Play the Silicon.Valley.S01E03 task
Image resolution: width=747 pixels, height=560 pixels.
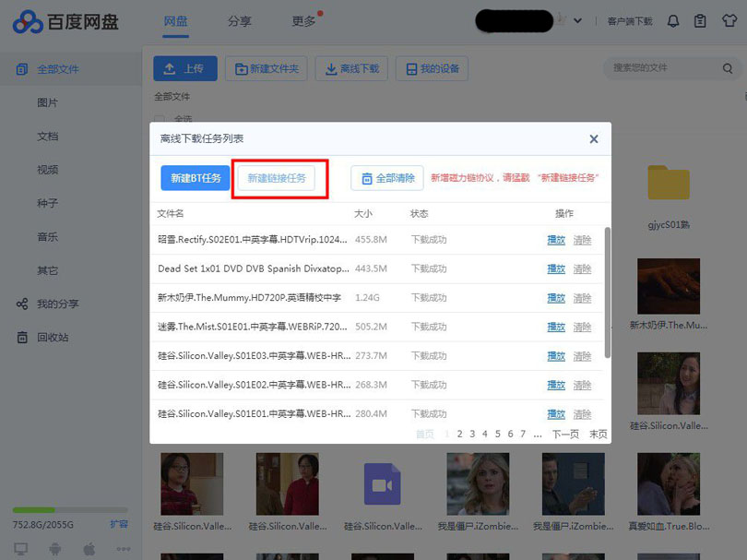tap(556, 356)
